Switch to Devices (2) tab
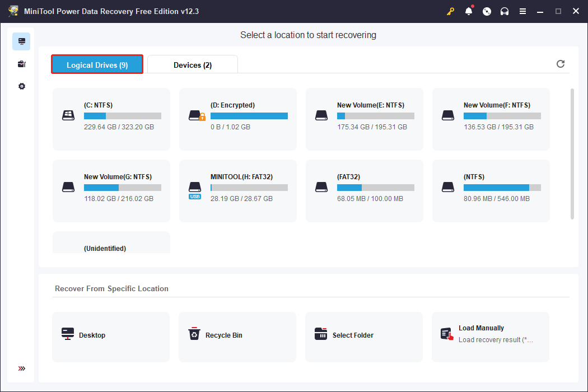The height and width of the screenshot is (392, 588). point(193,65)
